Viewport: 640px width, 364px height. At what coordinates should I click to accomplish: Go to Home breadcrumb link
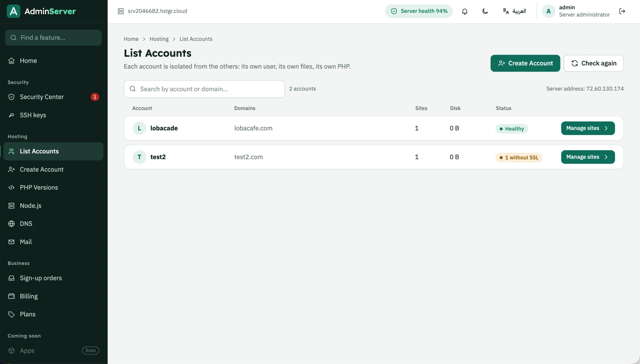(131, 39)
